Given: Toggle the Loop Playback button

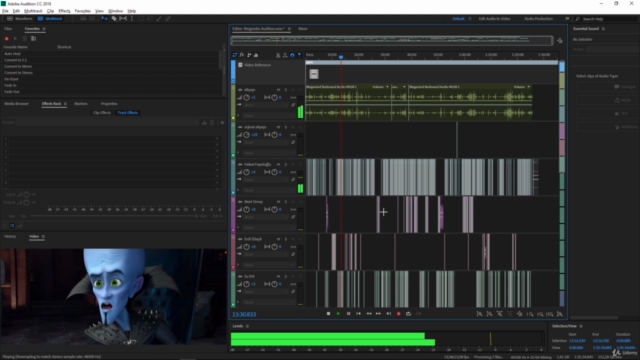Looking at the screenshot, I should pos(409,313).
